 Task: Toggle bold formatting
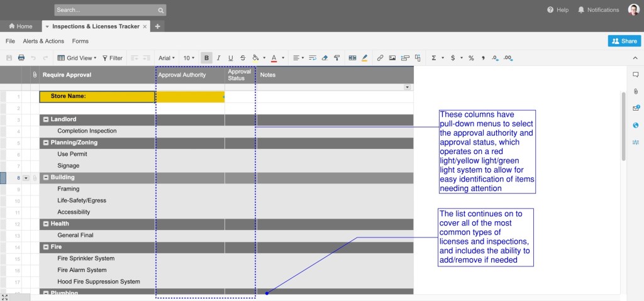click(x=207, y=58)
